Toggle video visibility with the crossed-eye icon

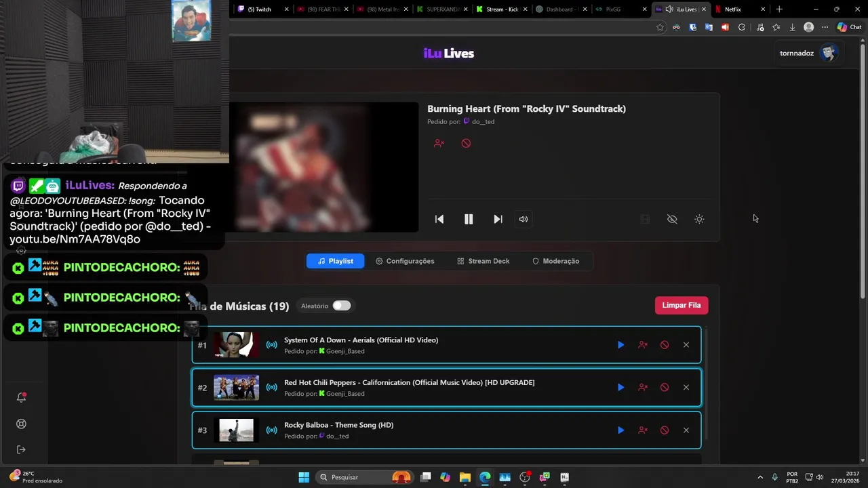coord(672,219)
